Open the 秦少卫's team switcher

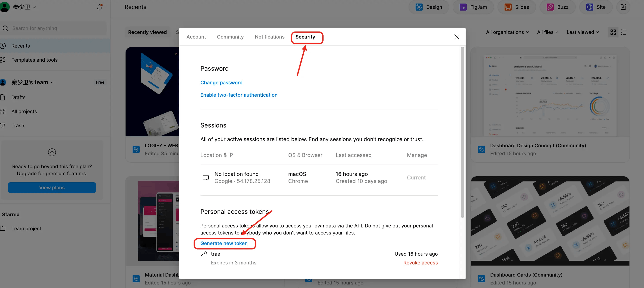(33, 82)
